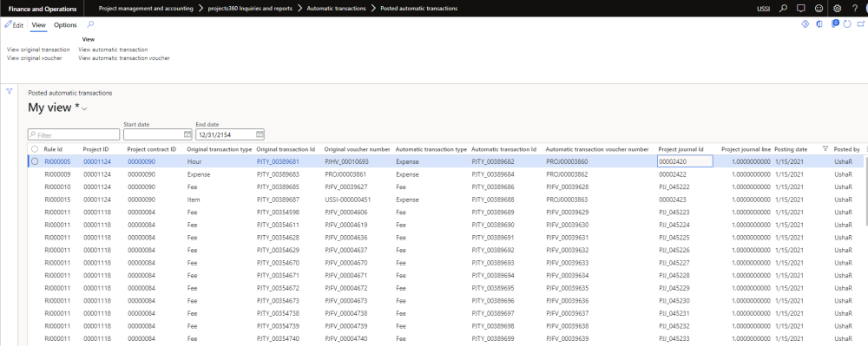Select the row checkbox for RI000009
This screenshot has width=868, height=347.
35,174
